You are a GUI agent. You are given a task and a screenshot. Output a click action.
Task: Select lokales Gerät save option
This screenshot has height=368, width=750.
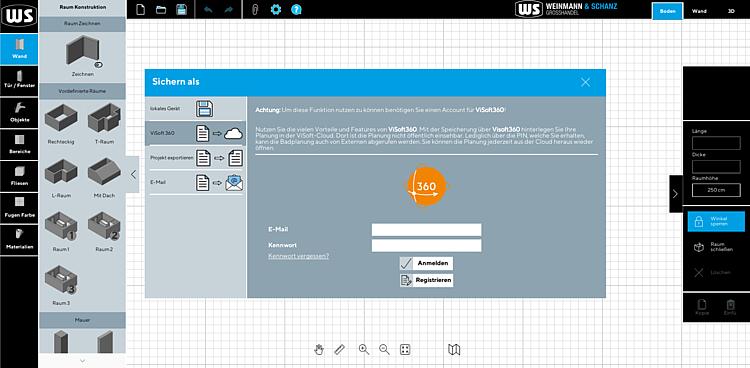pyautogui.click(x=195, y=109)
